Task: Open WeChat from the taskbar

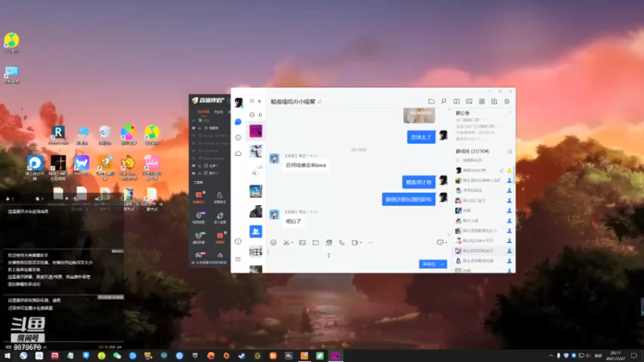Action: pos(117,356)
